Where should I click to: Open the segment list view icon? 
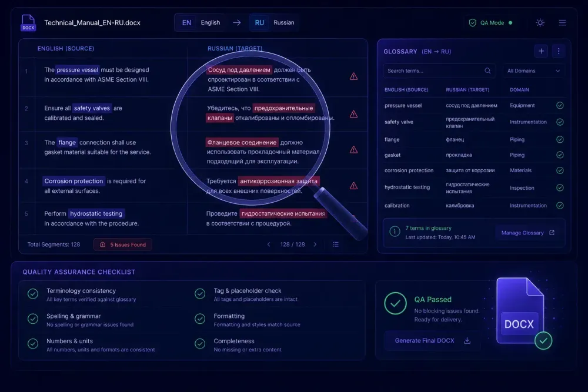coord(336,244)
